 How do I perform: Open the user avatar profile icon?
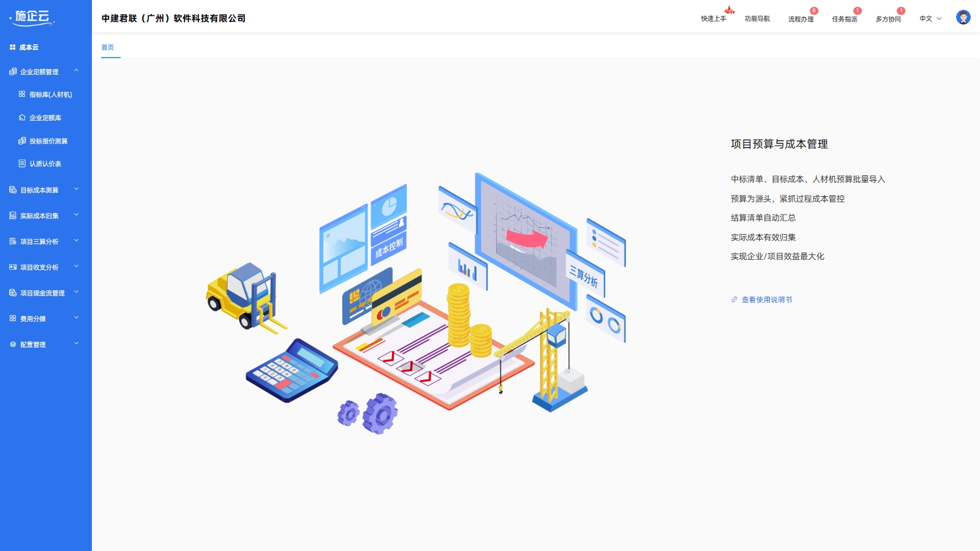pyautogui.click(x=963, y=18)
